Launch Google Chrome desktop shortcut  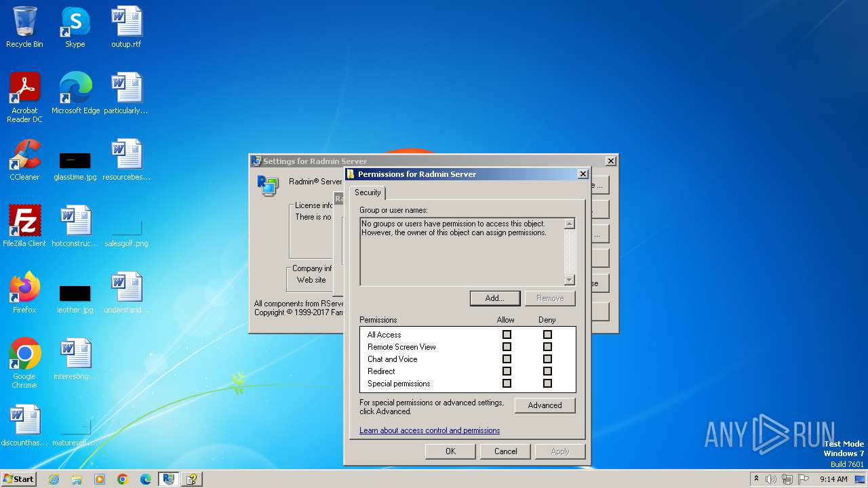[24, 363]
